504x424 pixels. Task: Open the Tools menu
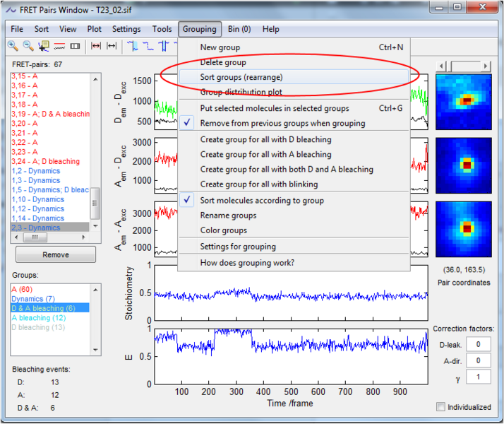click(162, 29)
